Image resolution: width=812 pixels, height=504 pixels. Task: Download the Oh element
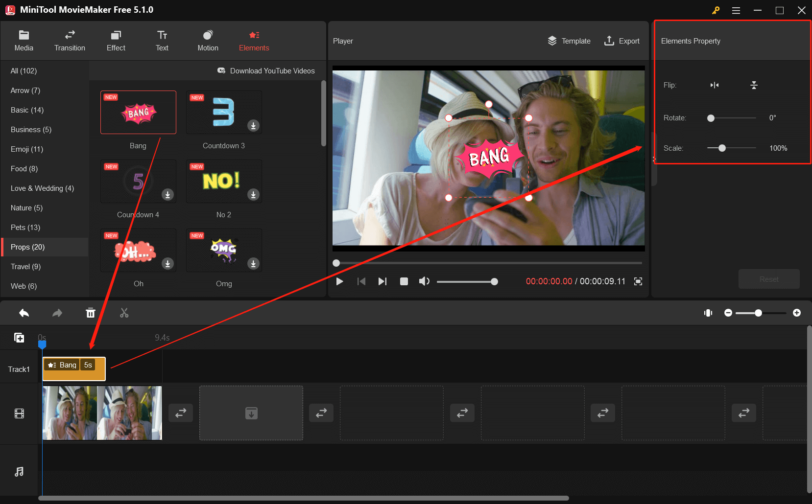click(167, 264)
